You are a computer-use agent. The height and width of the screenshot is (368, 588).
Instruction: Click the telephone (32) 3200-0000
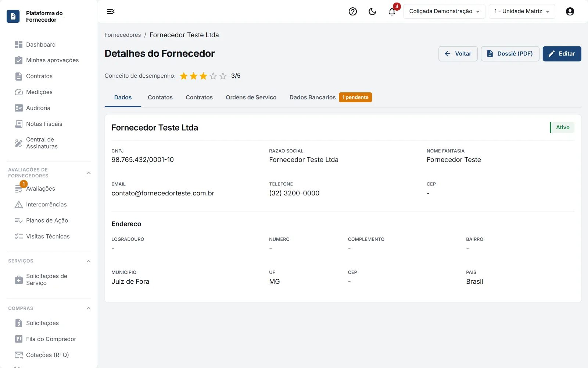294,193
